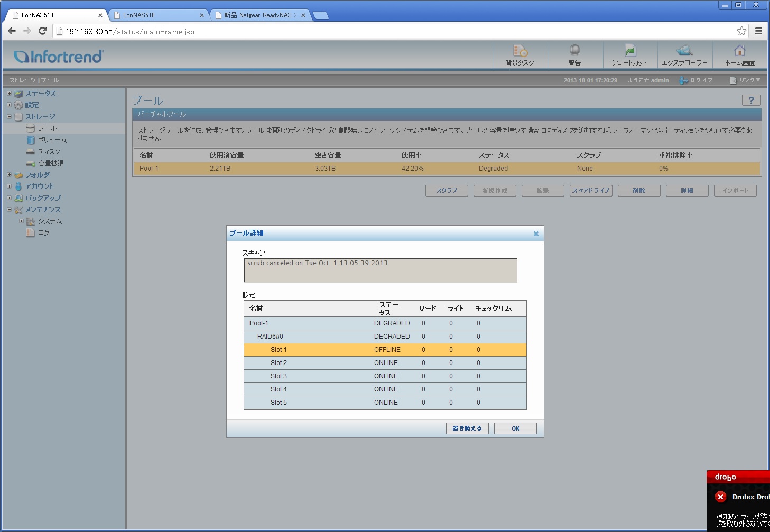Collapse the Storage (ストレージ) tree node
The width and height of the screenshot is (770, 532).
pyautogui.click(x=9, y=117)
